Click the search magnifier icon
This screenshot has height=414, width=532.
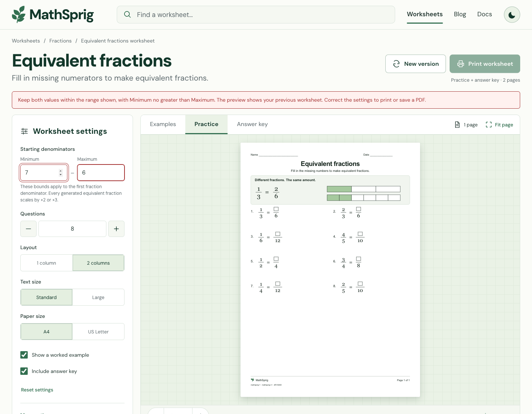(127, 14)
